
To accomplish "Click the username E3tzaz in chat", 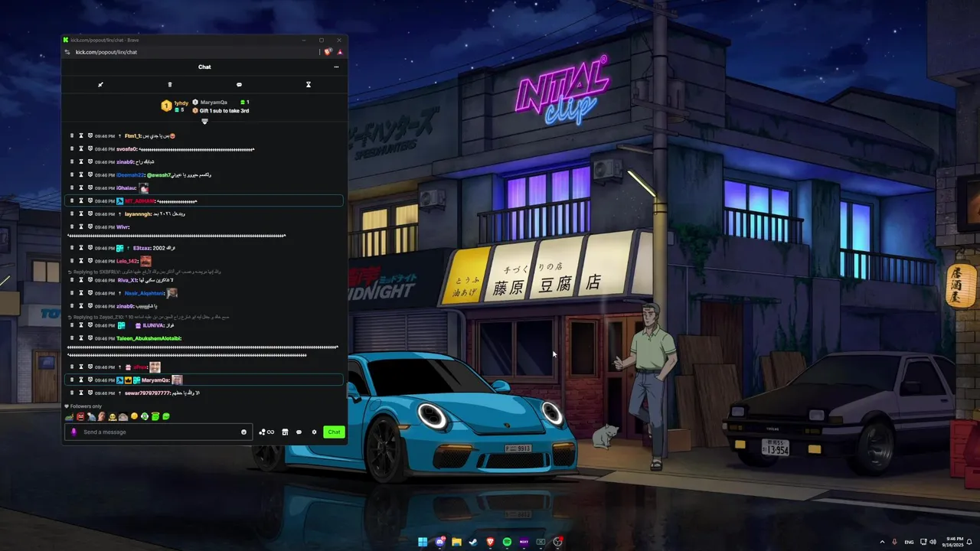I will point(142,249).
